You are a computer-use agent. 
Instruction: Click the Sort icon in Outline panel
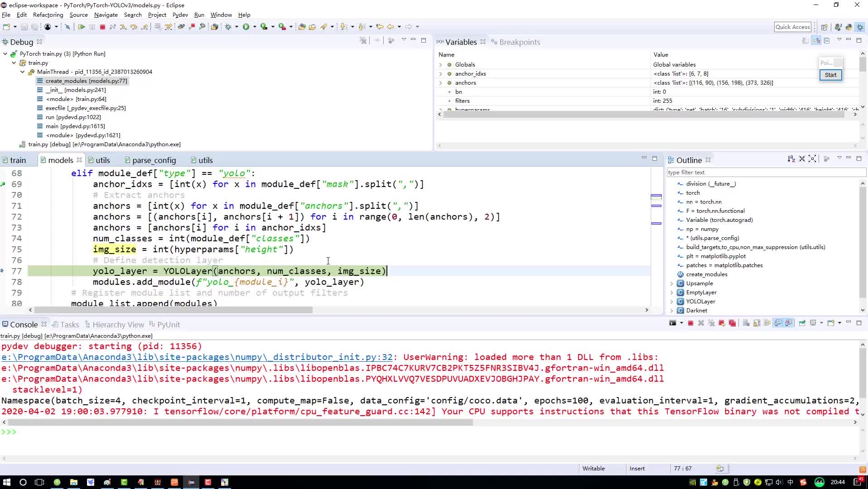coord(791,159)
